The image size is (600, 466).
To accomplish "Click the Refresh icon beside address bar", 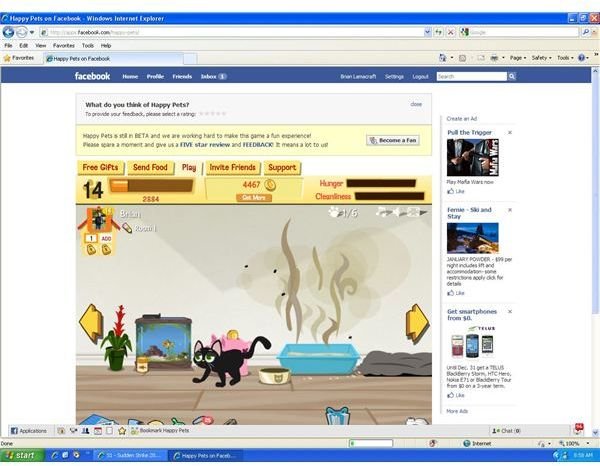I will 439,33.
